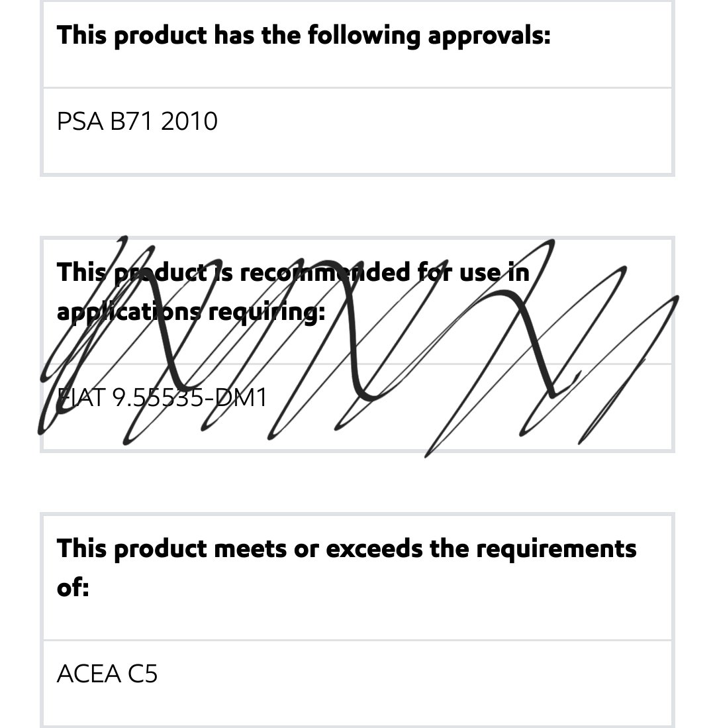Click the word 'exceeds' in third heading
The width and height of the screenshot is (715, 728).
375,548
